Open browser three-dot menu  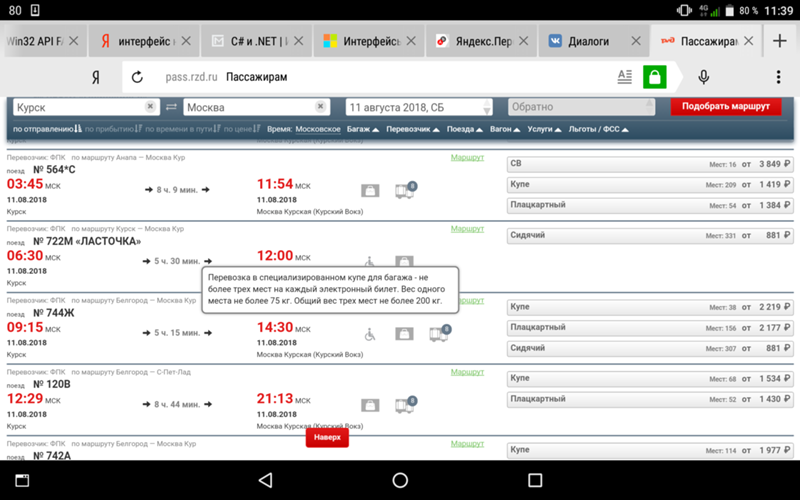click(778, 77)
